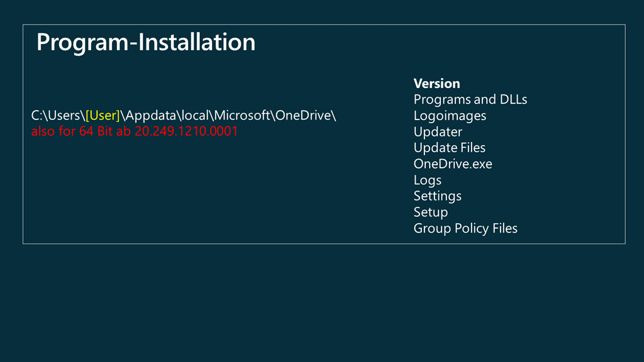
Task: Click the Program-Installation slide title
Action: coord(146,43)
